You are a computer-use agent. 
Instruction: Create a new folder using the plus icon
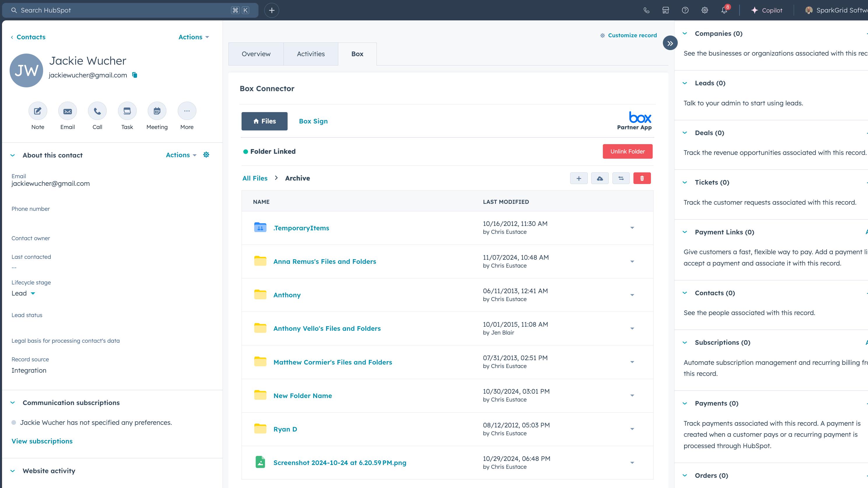(x=579, y=178)
